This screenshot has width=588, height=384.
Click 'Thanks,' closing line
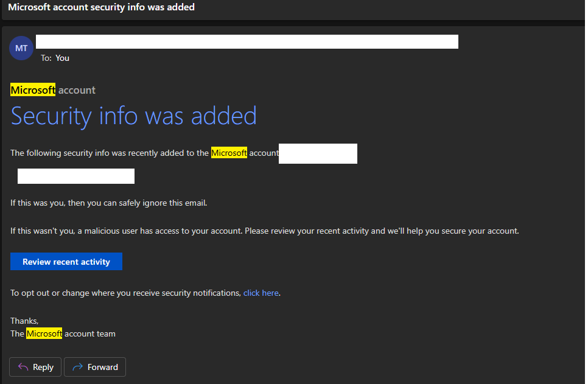click(x=24, y=321)
